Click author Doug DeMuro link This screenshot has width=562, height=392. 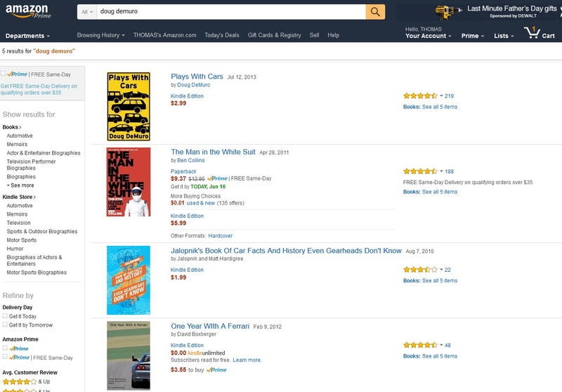point(194,85)
